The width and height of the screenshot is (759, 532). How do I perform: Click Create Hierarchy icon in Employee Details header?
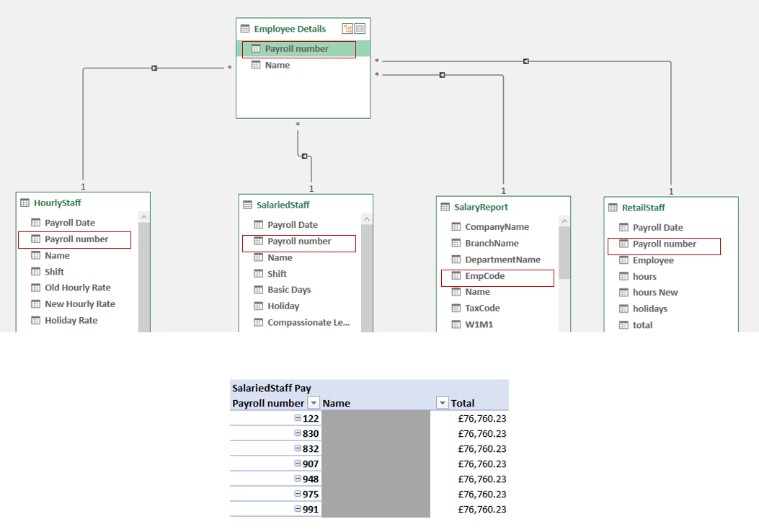click(x=347, y=29)
